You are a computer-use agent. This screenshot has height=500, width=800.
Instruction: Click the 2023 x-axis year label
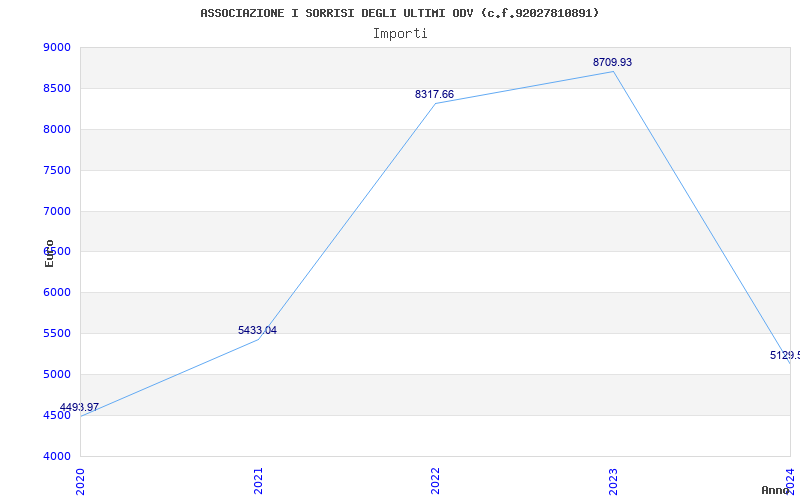[x=613, y=481]
